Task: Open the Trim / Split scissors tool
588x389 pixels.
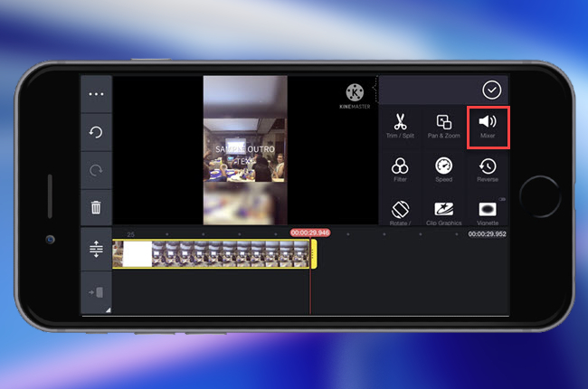Action: point(400,127)
